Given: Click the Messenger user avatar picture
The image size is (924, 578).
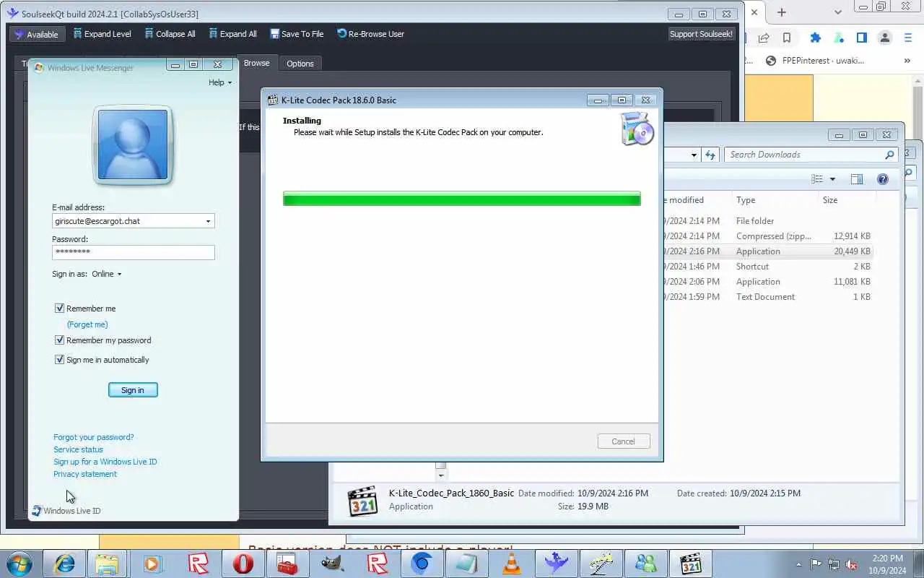Looking at the screenshot, I should point(133,144).
